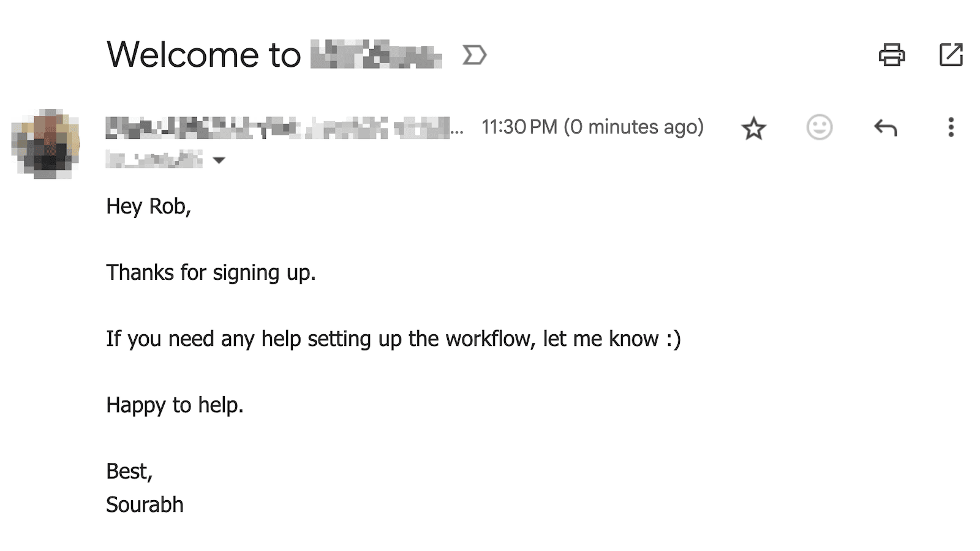This screenshot has height=551, width=980.
Task: Open the three-dot More options menu
Action: tap(951, 127)
